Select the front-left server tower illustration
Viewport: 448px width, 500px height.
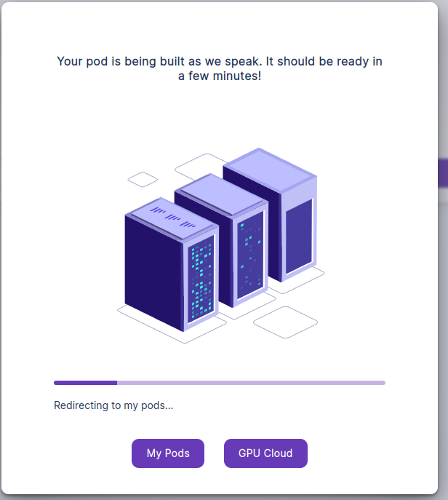[154, 273]
